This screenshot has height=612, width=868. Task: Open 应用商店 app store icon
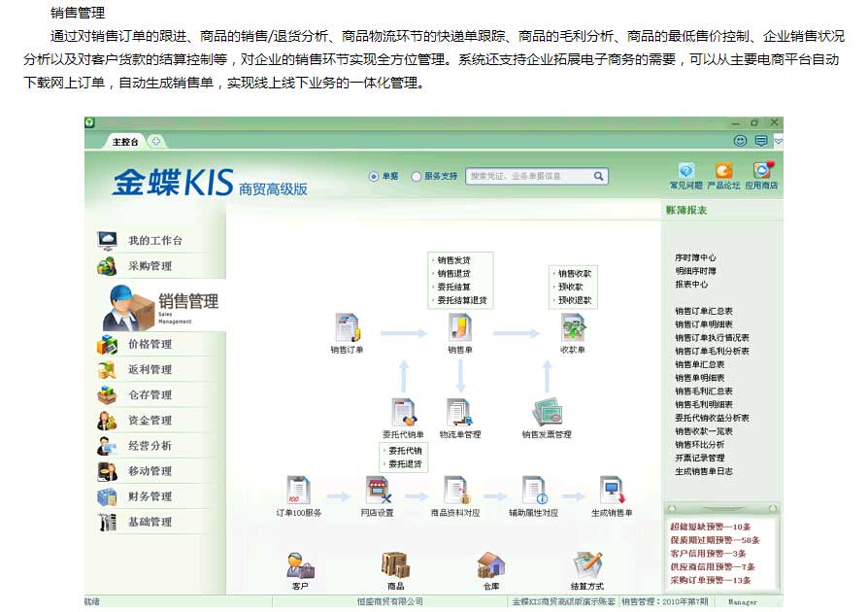[x=761, y=171]
